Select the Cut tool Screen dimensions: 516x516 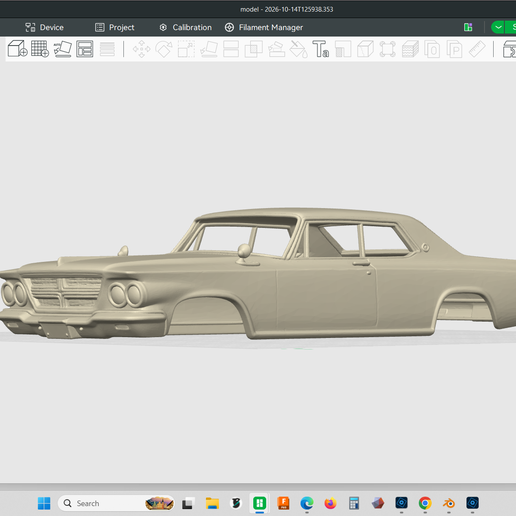[x=231, y=49]
